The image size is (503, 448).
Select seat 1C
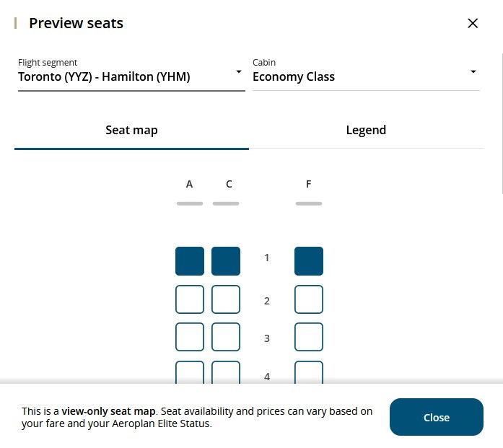pyautogui.click(x=226, y=261)
